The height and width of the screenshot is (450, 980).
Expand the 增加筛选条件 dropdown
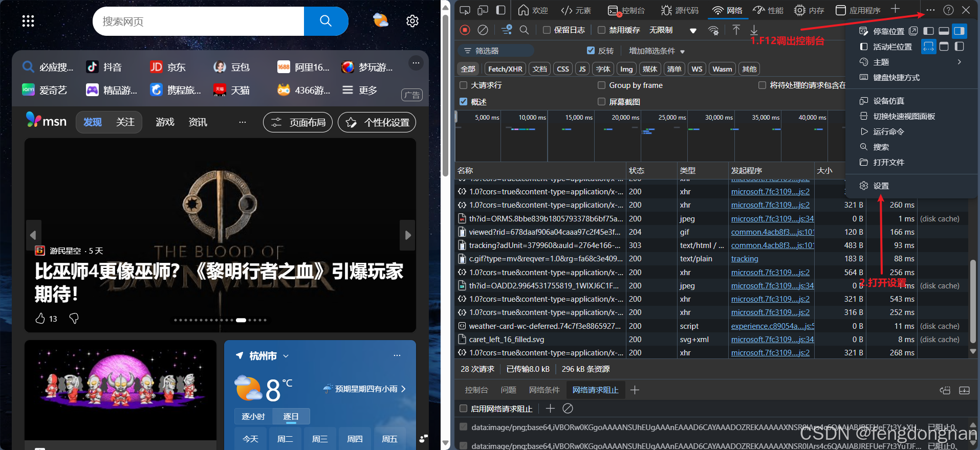click(x=657, y=51)
